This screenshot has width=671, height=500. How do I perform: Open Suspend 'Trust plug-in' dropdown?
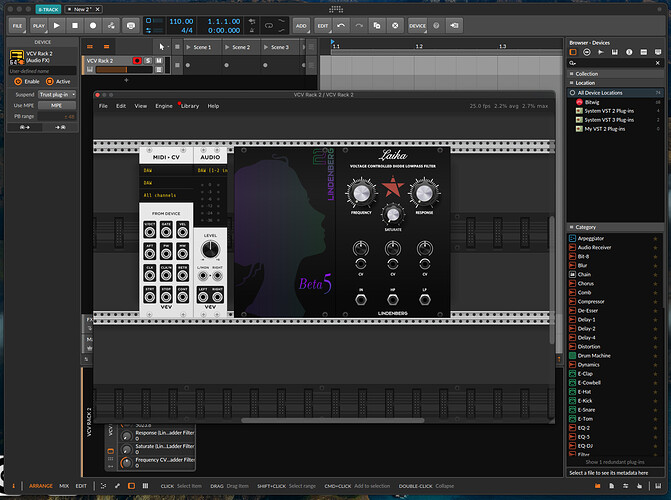point(57,95)
